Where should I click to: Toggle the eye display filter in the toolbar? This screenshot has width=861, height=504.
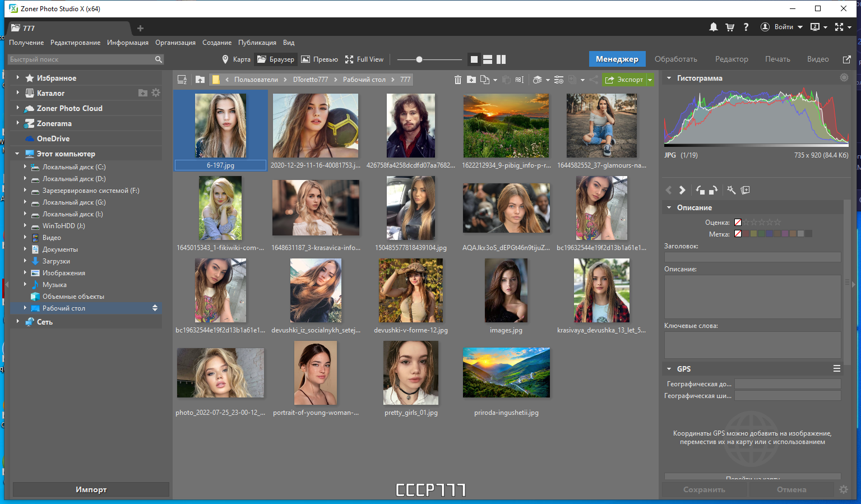pyautogui.click(x=538, y=80)
